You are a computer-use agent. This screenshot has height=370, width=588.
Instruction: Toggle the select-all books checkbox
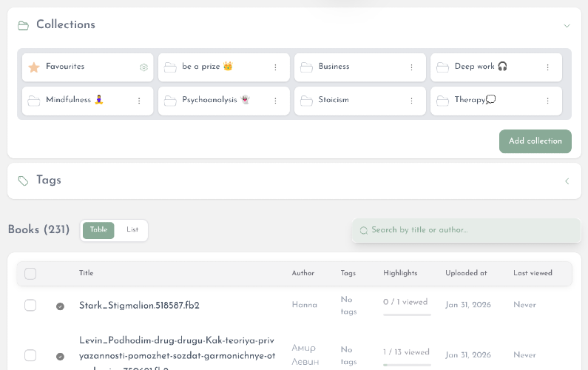pyautogui.click(x=30, y=274)
